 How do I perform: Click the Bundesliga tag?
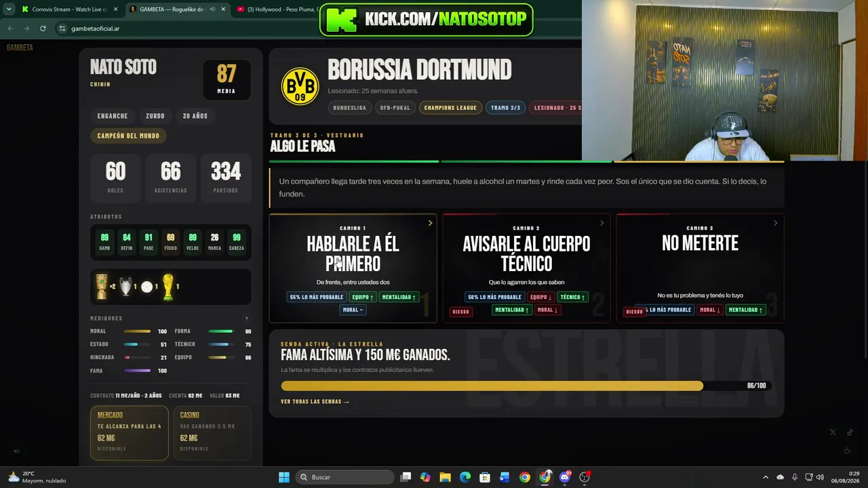pyautogui.click(x=350, y=108)
